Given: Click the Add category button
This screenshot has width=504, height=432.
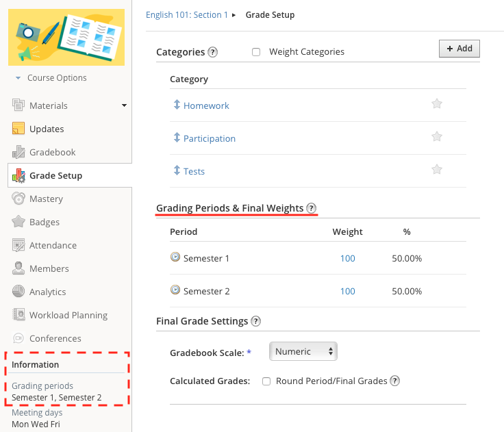Looking at the screenshot, I should (x=459, y=49).
